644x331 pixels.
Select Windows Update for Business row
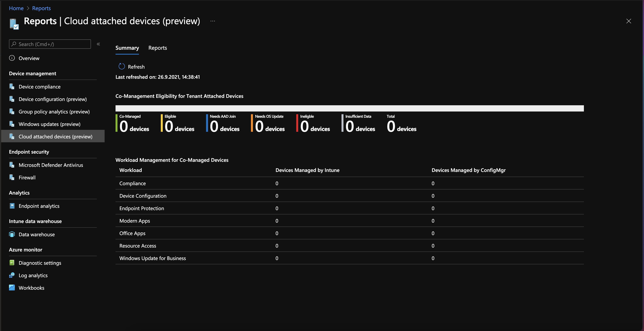[350, 258]
